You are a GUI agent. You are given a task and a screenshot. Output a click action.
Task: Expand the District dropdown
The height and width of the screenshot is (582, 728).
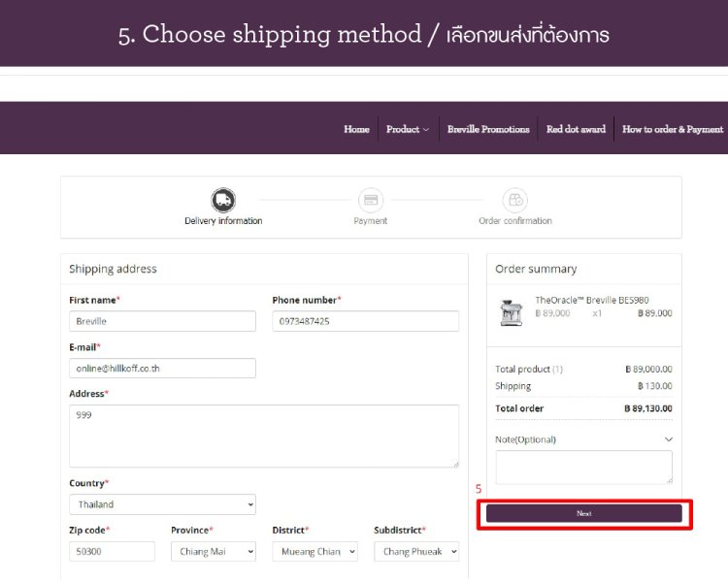pos(314,551)
